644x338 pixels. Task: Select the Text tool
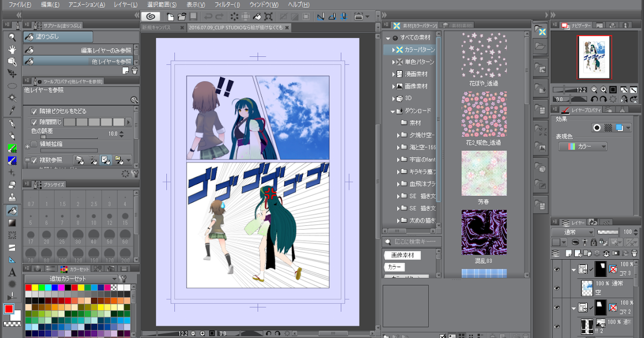click(12, 272)
